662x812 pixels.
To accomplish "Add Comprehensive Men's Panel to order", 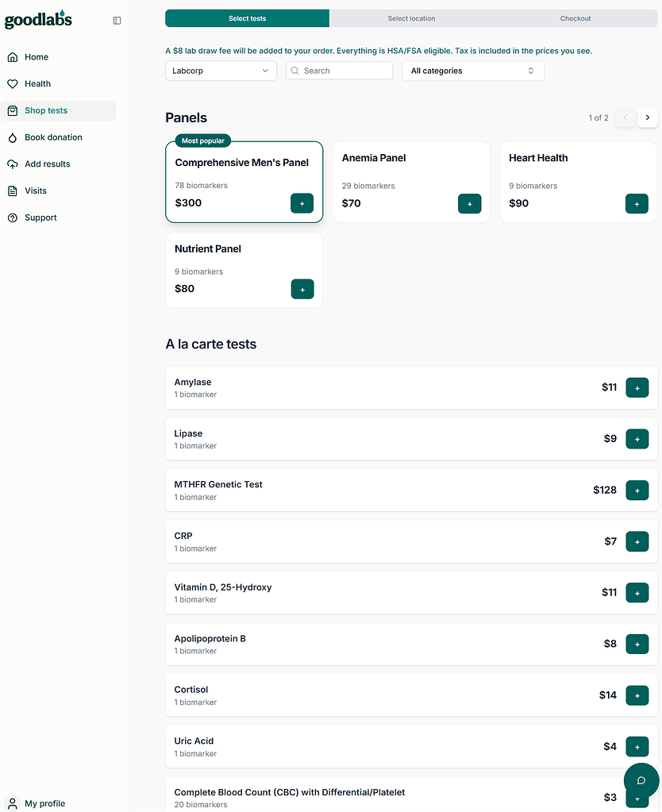I will (302, 203).
